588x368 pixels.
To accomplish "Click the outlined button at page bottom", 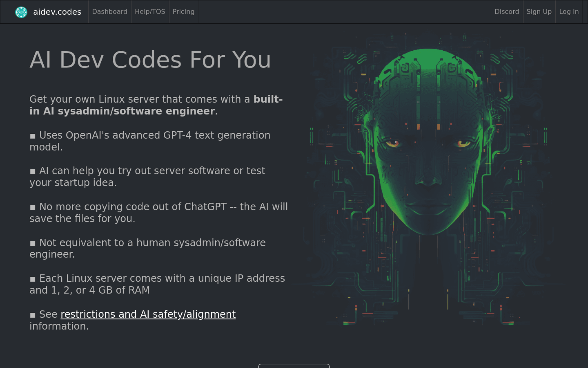I will click(294, 366).
